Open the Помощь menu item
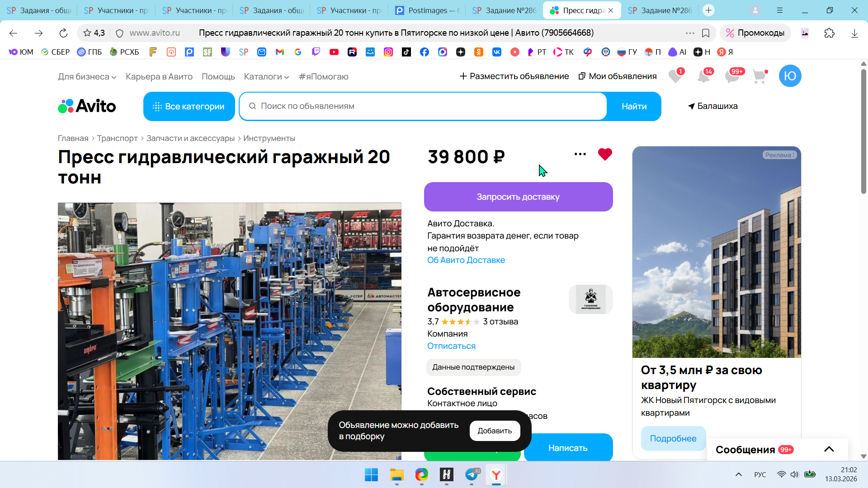Viewport: 868px width, 488px height. click(218, 77)
